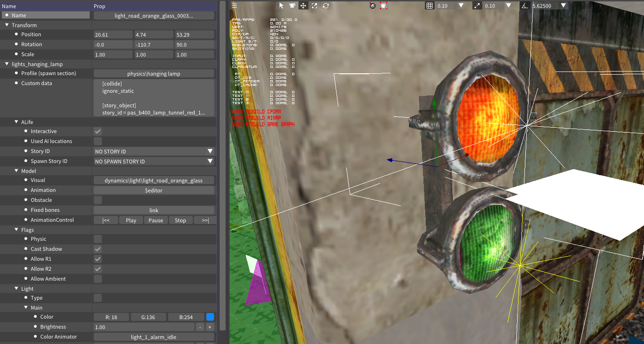
Task: Choose the add object watering-can tool
Action: 292,5
